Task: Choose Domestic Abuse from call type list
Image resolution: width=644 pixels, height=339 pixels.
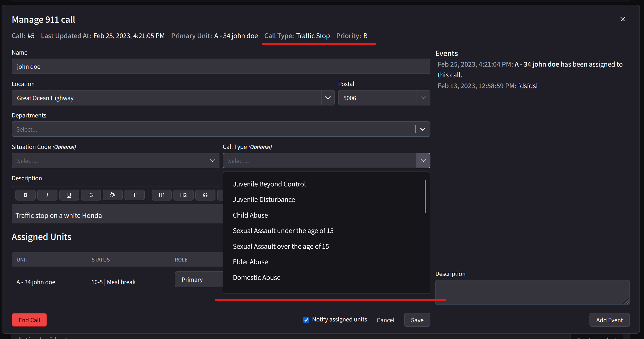Action: (x=256, y=277)
